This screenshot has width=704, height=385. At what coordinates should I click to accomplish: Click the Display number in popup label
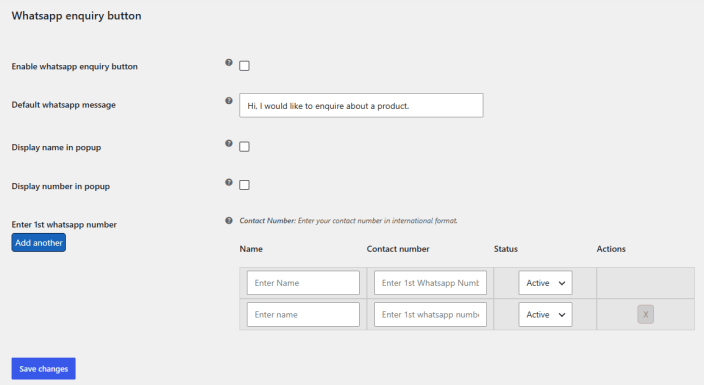pyautogui.click(x=61, y=186)
